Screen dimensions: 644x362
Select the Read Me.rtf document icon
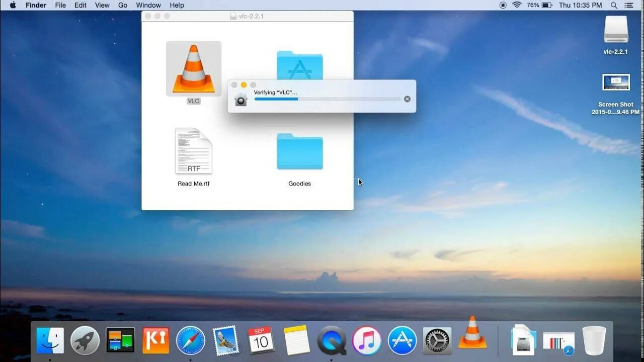click(x=194, y=151)
